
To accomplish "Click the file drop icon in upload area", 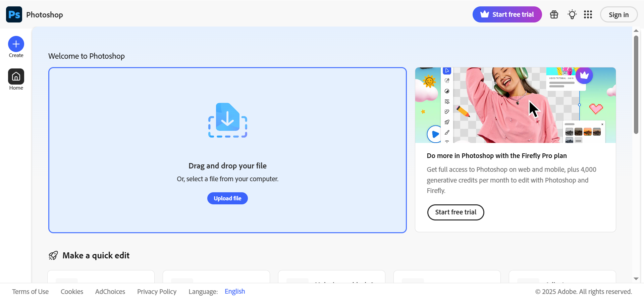I will [228, 120].
